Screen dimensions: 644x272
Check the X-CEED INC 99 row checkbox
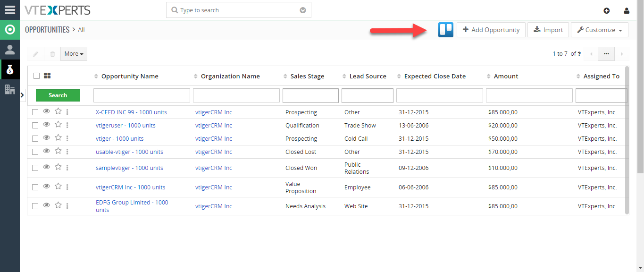tap(35, 112)
